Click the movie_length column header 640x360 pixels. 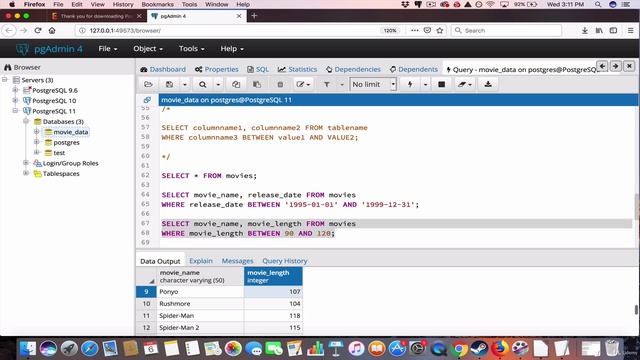[273, 276]
